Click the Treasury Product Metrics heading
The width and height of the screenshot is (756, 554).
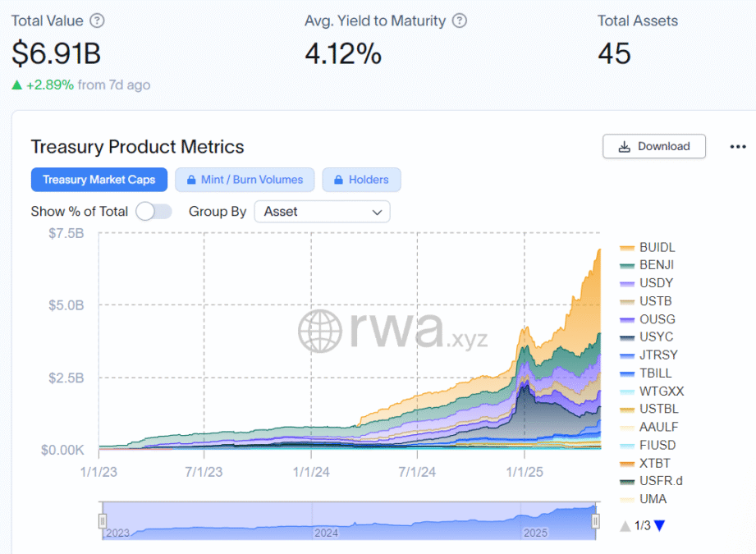coord(137,147)
